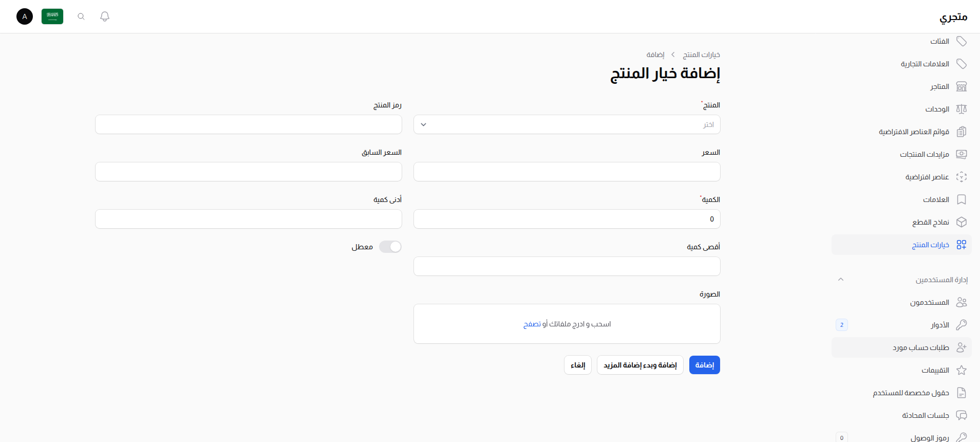The height and width of the screenshot is (442, 980).
Task: Click the عناصر افتراضية dashed box icon
Action: (962, 177)
